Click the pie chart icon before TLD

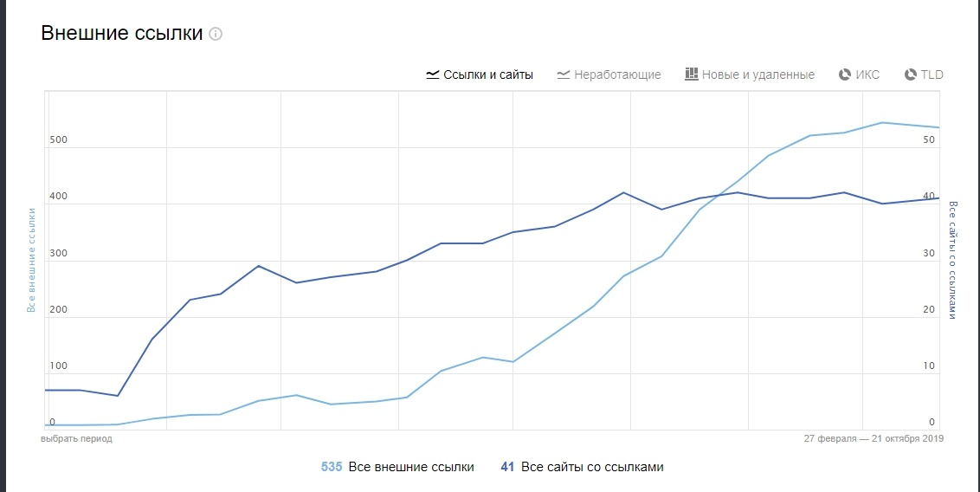(x=910, y=74)
